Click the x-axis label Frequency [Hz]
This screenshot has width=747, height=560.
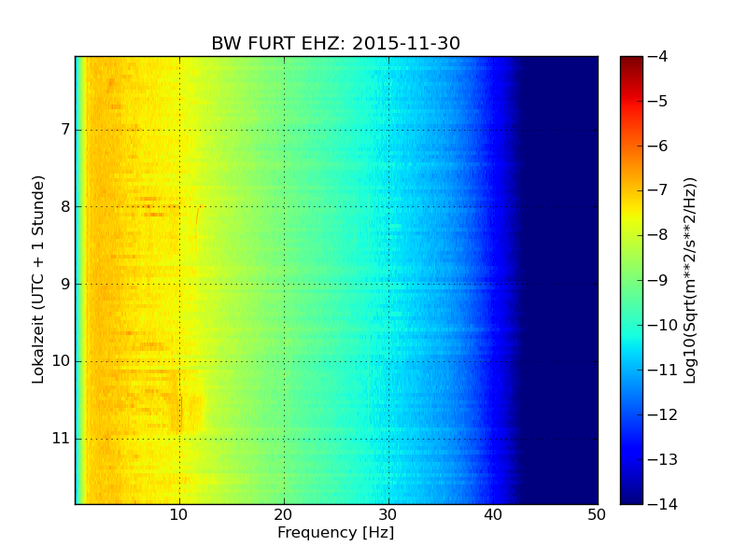coord(336,532)
